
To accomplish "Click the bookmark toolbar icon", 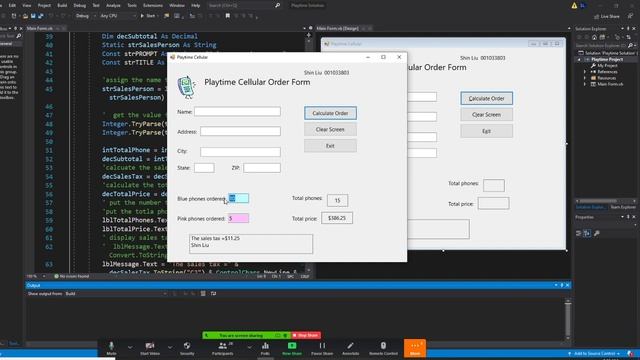I will tap(227, 16).
